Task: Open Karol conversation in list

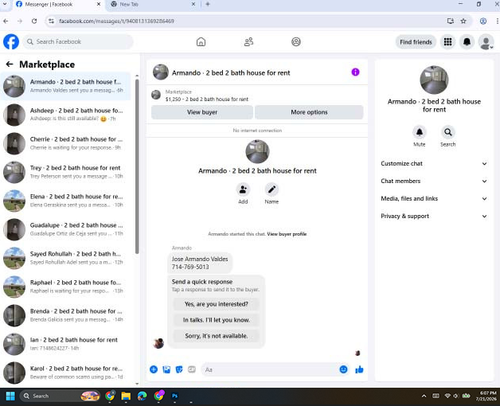Action: (65, 373)
